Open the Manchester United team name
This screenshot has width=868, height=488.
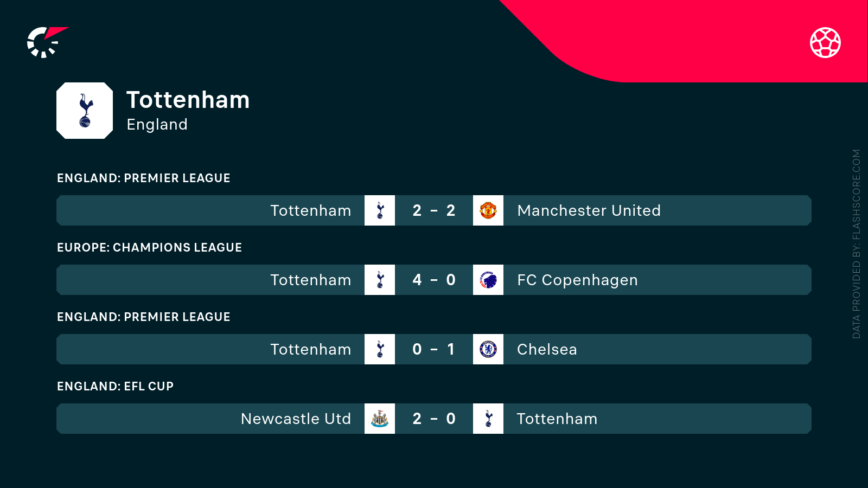[589, 210]
